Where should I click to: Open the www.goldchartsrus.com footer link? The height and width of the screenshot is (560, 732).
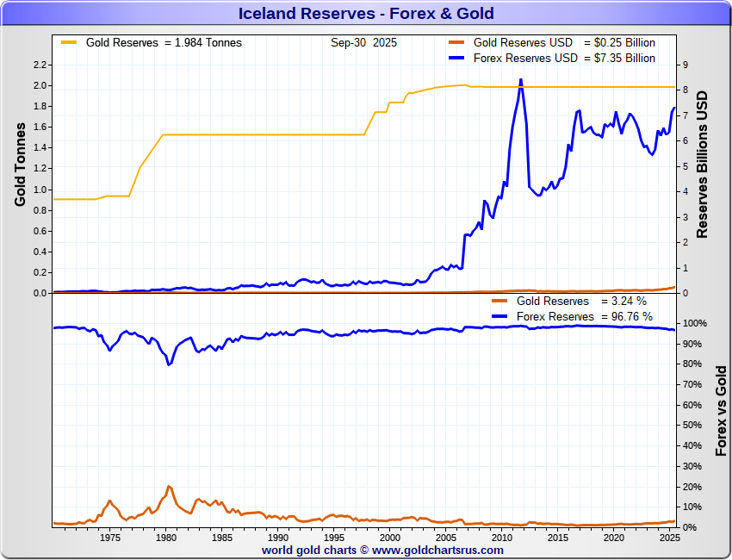(x=437, y=551)
